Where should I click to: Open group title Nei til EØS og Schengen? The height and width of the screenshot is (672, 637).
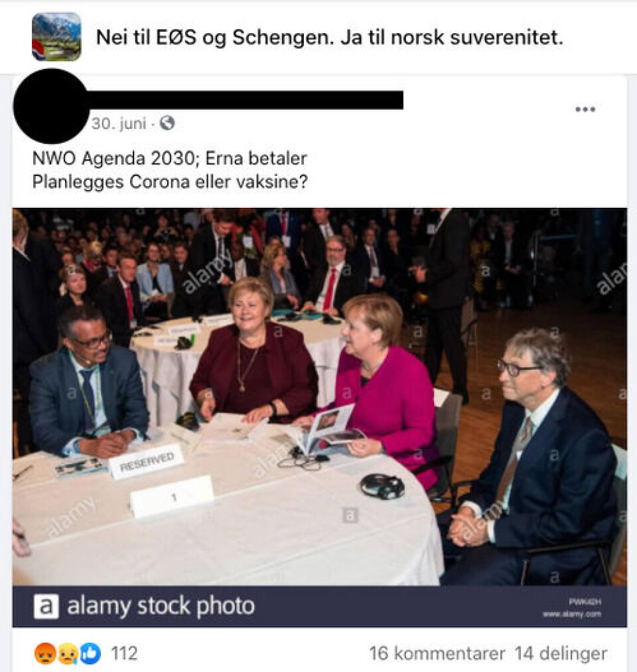pyautogui.click(x=329, y=37)
